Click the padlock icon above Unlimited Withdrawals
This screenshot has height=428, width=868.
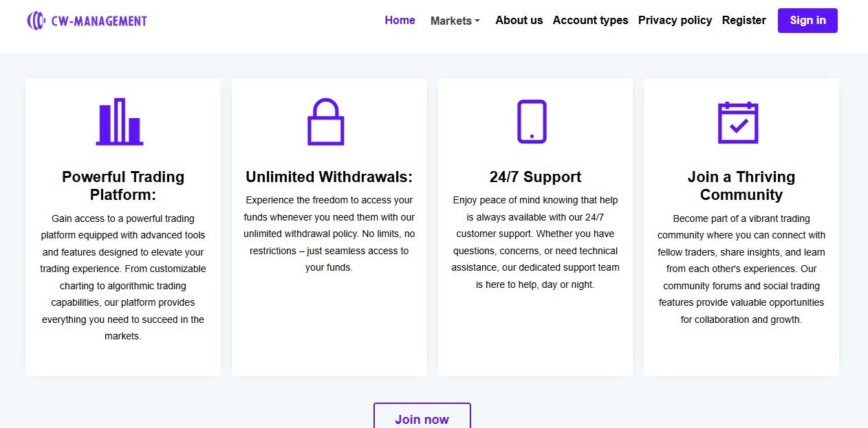pyautogui.click(x=327, y=122)
